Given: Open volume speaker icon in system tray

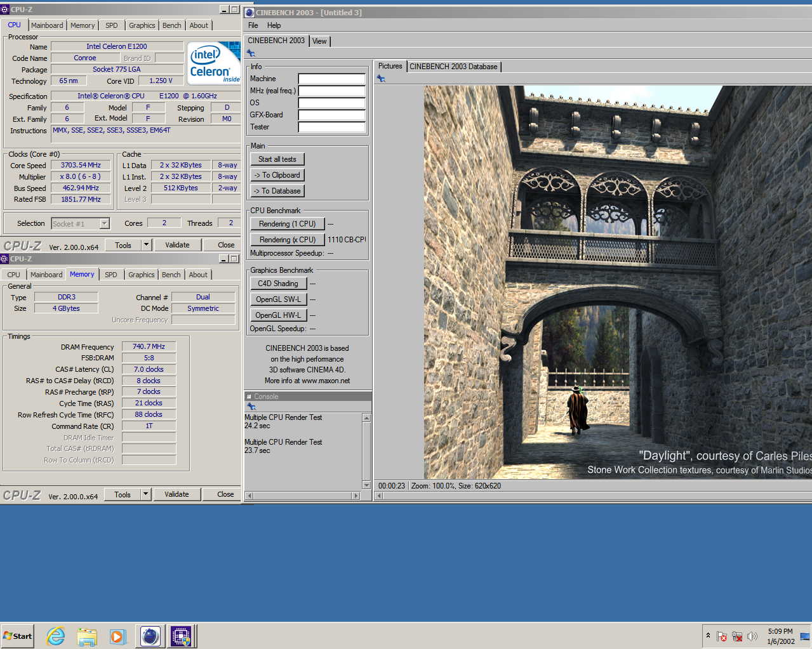Looking at the screenshot, I should 752,636.
